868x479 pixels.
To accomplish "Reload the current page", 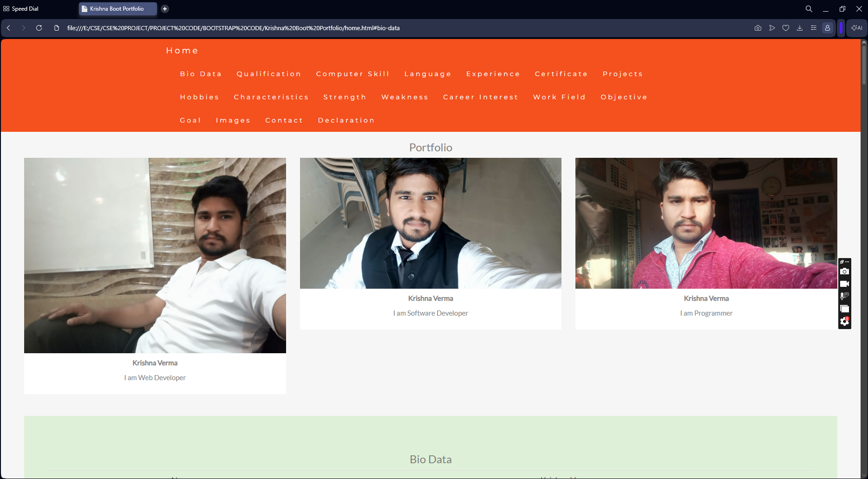I will coord(39,28).
